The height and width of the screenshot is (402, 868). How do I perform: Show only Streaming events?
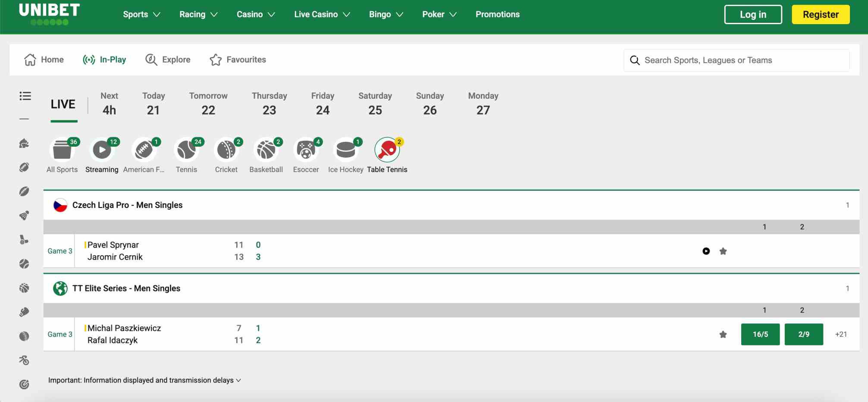point(102,150)
